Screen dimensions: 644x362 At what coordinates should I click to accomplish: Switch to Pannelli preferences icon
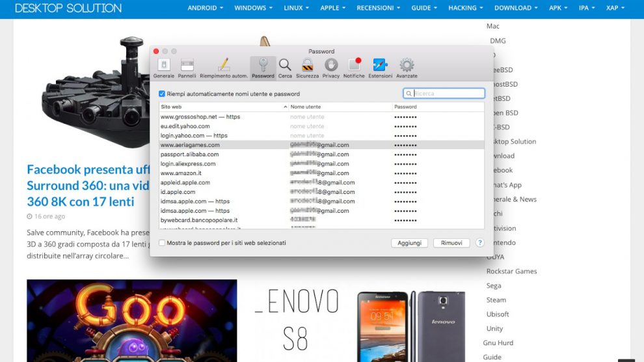(x=187, y=67)
